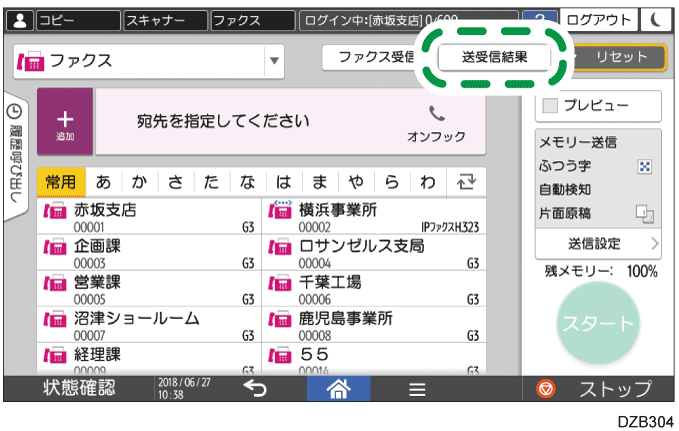Tap the ストップ stop icon
The height and width of the screenshot is (431, 679).
(x=546, y=389)
